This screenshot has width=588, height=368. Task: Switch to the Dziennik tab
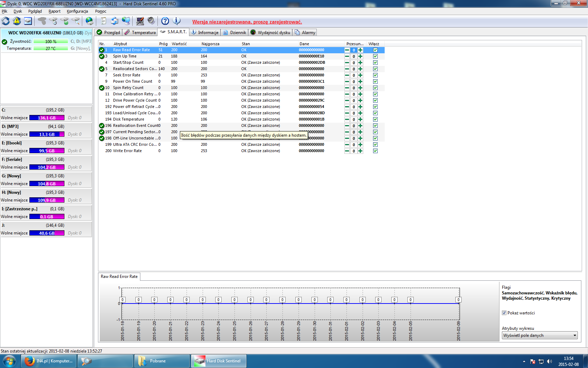[234, 33]
